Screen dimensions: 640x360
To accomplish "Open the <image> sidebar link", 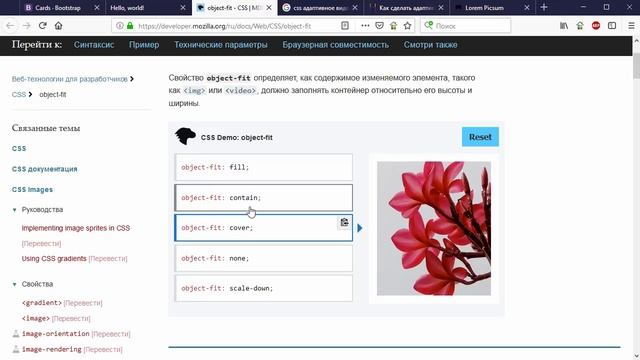I will tap(36, 318).
